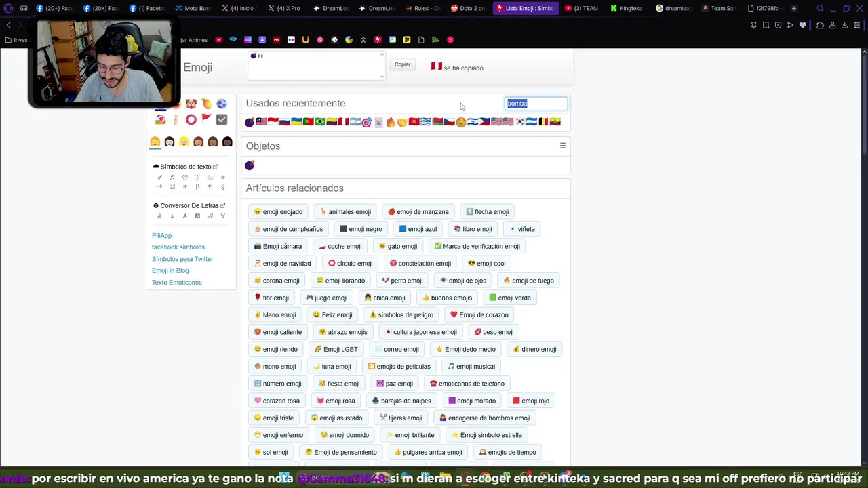
Task: Click the euro sign text symbol
Action: coord(210,186)
